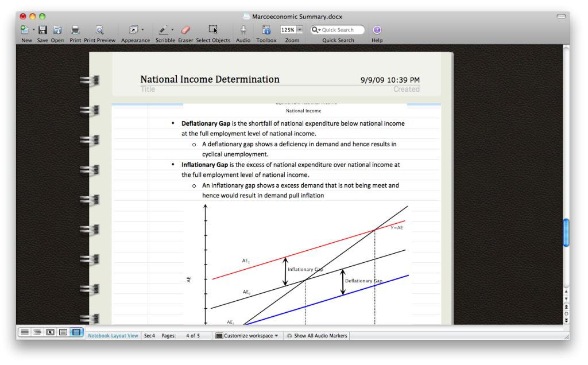This screenshot has width=588, height=365.
Task: Click the Pages 4 of 5 indicator
Action: point(181,336)
